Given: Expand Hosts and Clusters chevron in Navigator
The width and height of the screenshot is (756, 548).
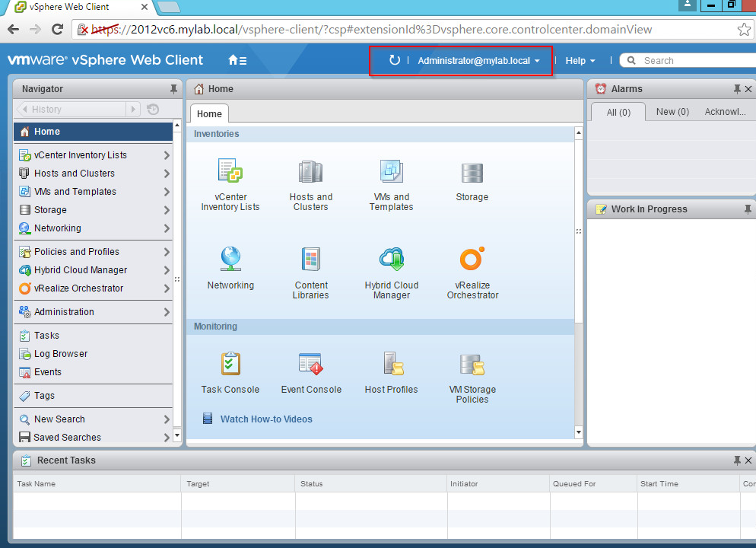Looking at the screenshot, I should 167,174.
